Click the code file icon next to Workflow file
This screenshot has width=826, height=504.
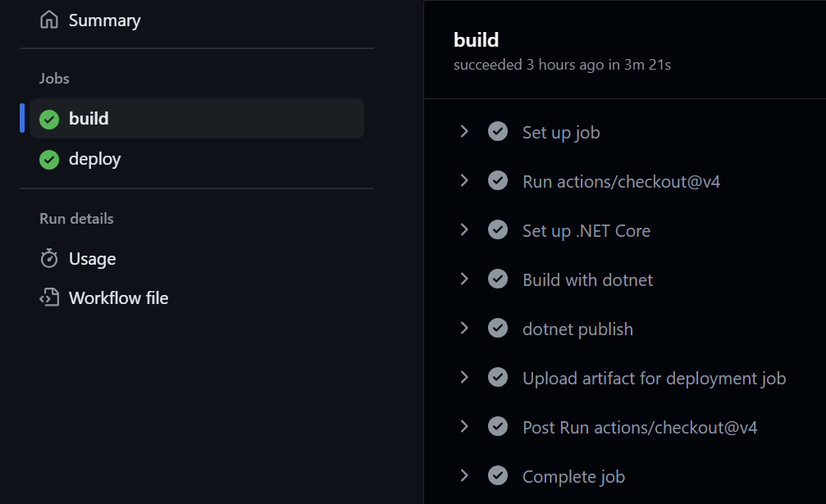point(48,297)
